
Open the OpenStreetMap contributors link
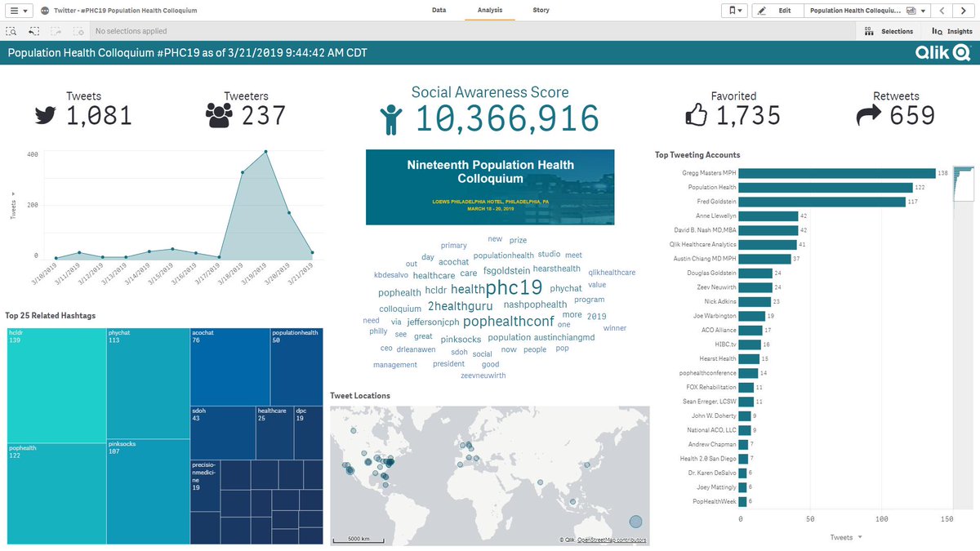point(612,540)
